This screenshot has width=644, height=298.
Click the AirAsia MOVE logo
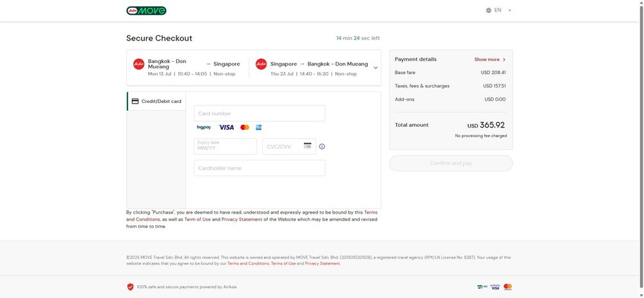[146, 11]
